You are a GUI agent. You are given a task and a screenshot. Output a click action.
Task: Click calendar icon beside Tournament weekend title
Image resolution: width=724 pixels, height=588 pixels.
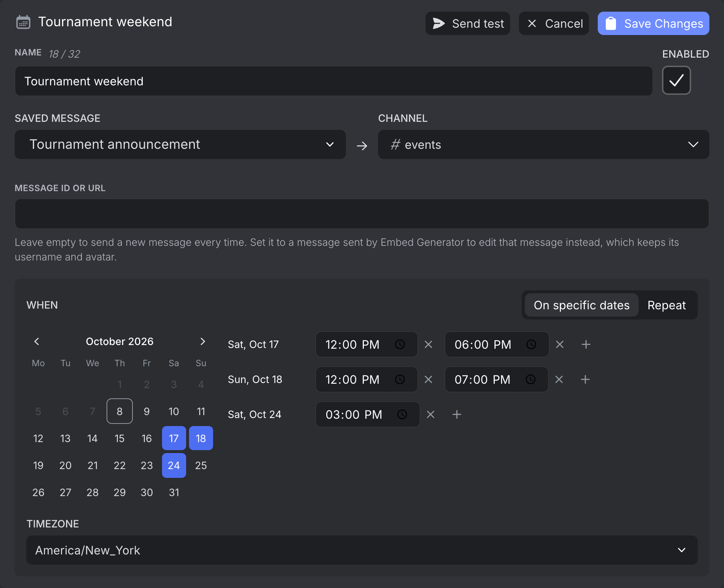pyautogui.click(x=23, y=22)
